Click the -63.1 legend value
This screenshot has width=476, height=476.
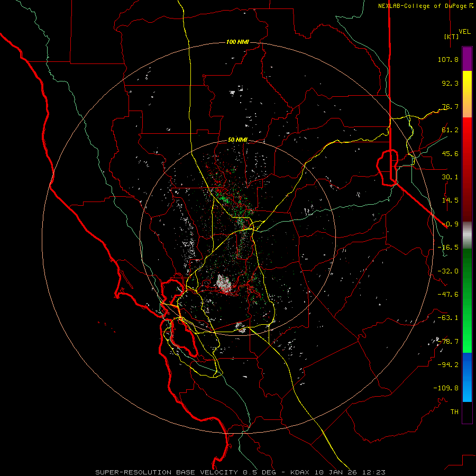[x=448, y=318]
